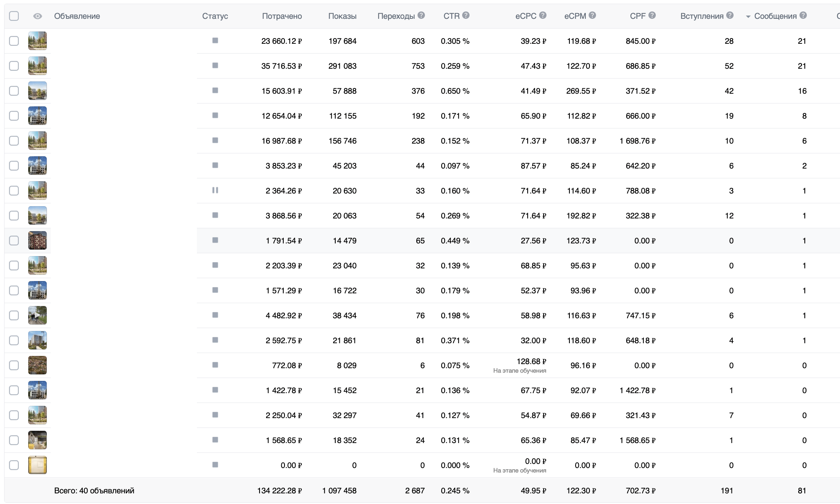This screenshot has width=840, height=504.
Task: Open the video ad thumbnail with play icon
Action: [x=37, y=315]
